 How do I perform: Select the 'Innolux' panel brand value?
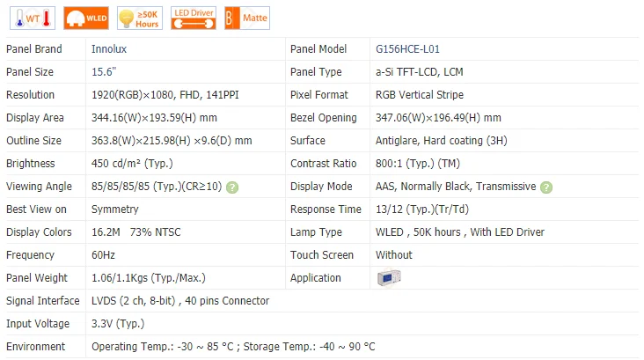pos(109,49)
